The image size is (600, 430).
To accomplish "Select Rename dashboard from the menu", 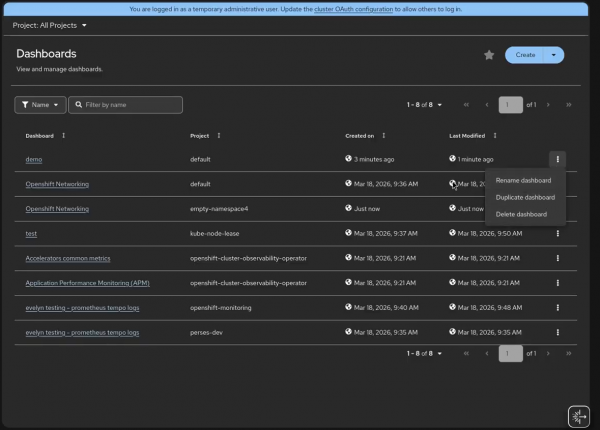I will coord(523,181).
